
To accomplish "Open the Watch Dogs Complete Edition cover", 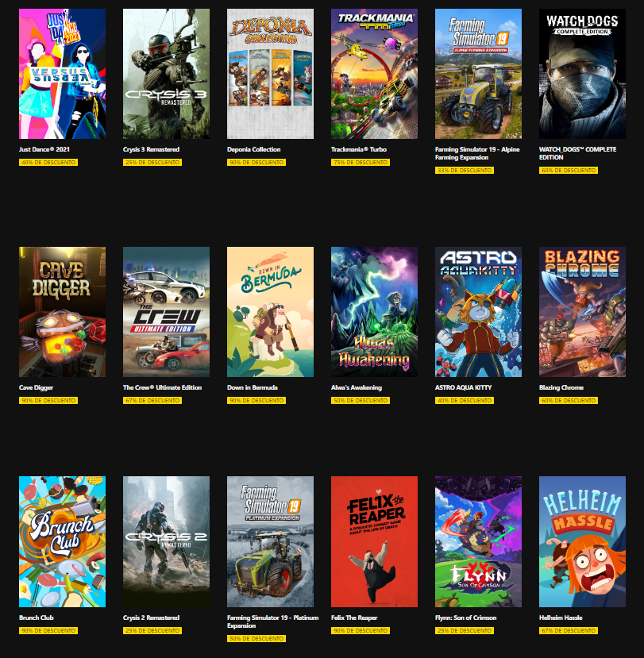I will 582,74.
